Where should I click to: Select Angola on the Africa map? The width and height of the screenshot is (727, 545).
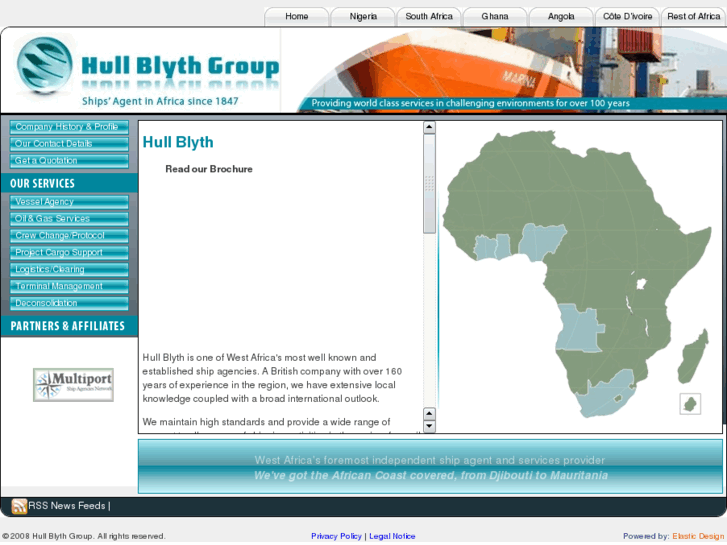[x=577, y=328]
